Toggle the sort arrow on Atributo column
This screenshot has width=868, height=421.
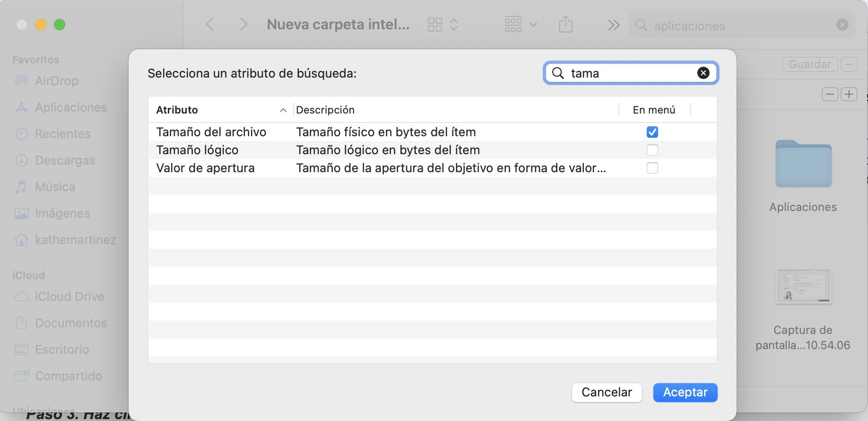283,110
